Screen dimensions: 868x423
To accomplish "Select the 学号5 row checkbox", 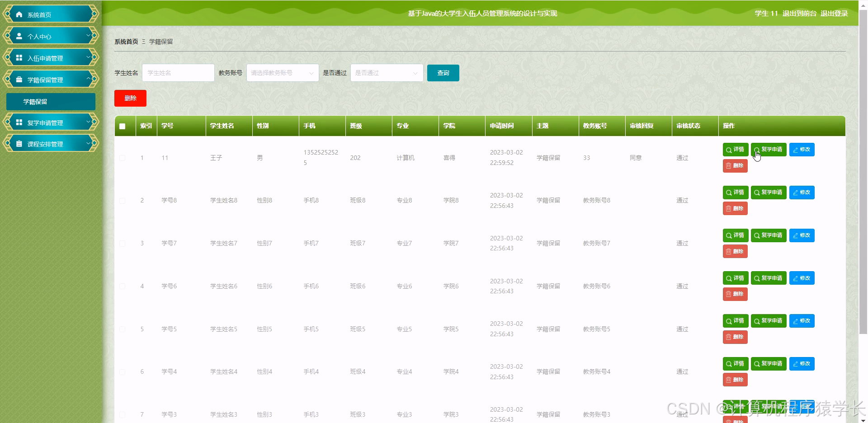I will tap(123, 329).
